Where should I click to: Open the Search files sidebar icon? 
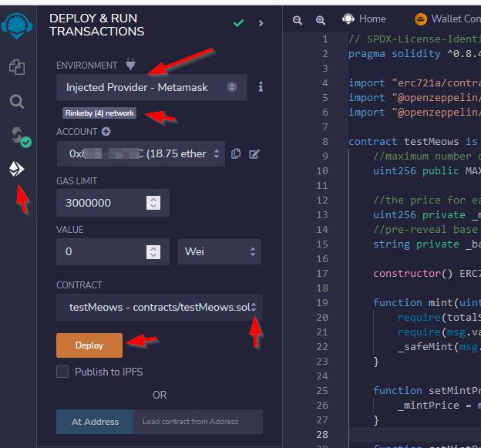16,102
